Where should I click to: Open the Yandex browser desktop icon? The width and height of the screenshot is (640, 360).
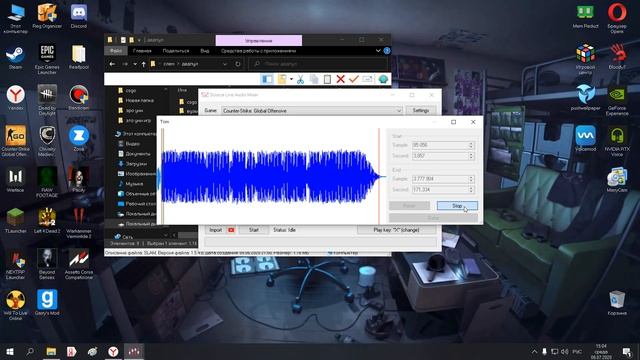tap(16, 98)
